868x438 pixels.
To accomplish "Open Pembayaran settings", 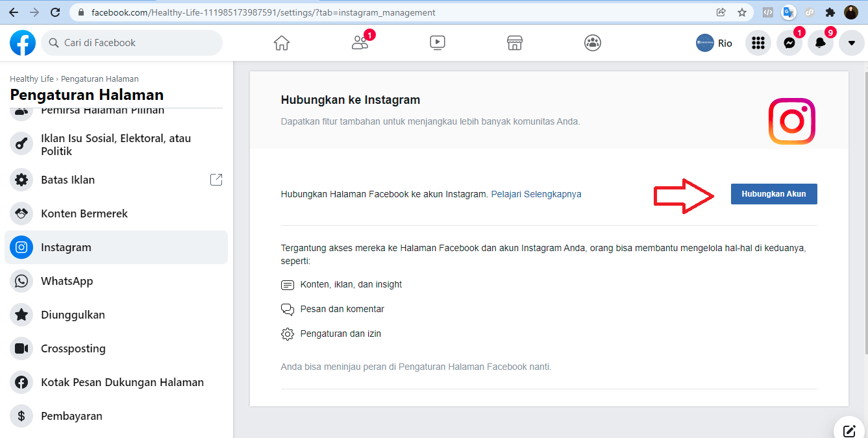I will (116, 416).
